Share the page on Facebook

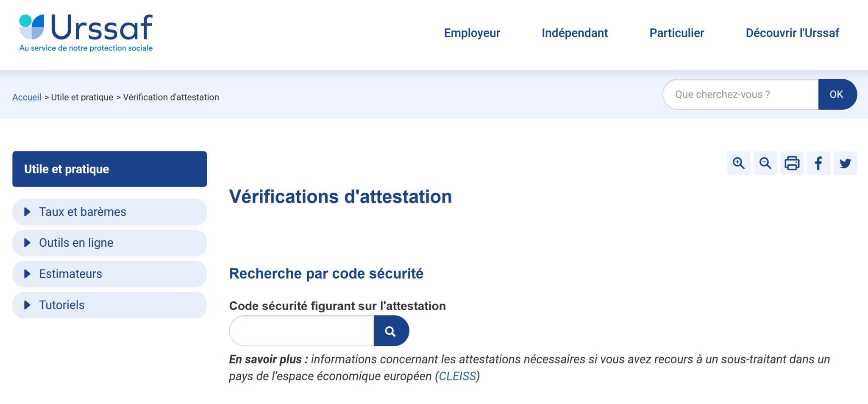tap(819, 163)
